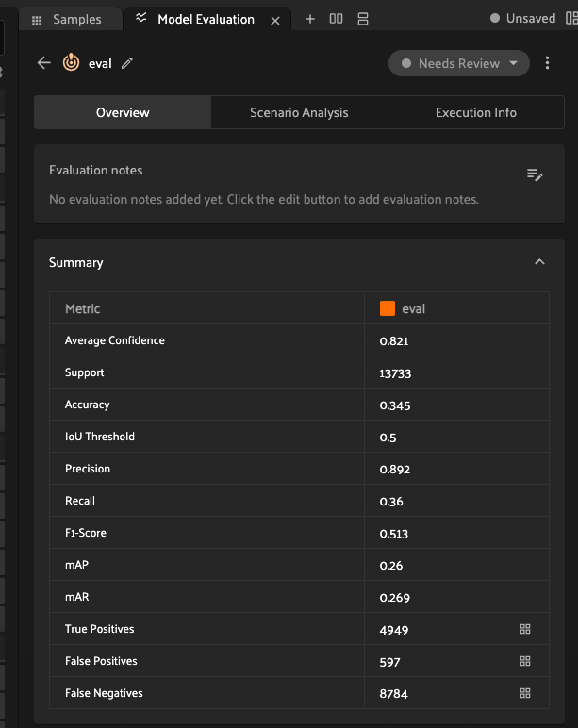View False Positives samples grid icon
578x728 pixels.
pyautogui.click(x=525, y=661)
